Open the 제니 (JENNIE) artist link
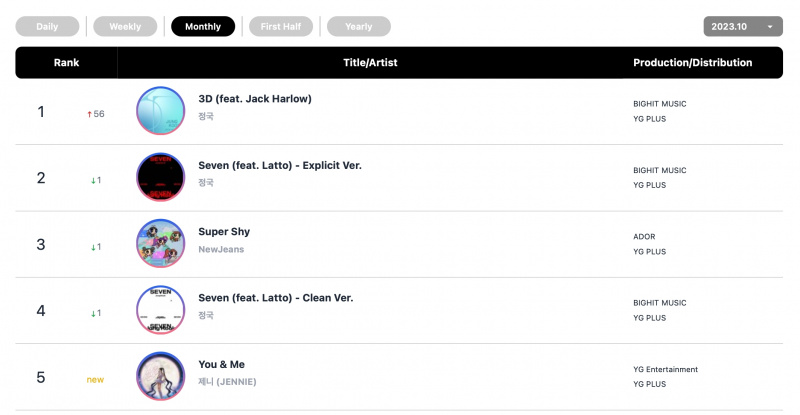Image resolution: width=800 pixels, height=415 pixels. click(x=227, y=381)
